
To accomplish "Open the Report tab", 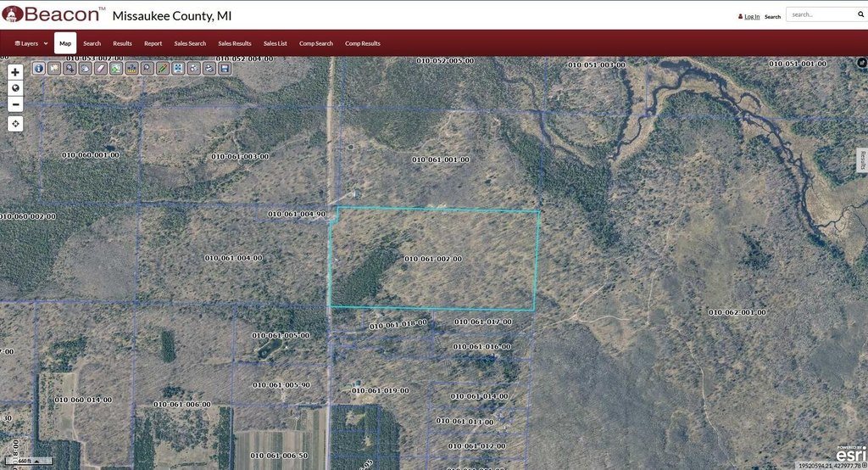I will point(153,43).
